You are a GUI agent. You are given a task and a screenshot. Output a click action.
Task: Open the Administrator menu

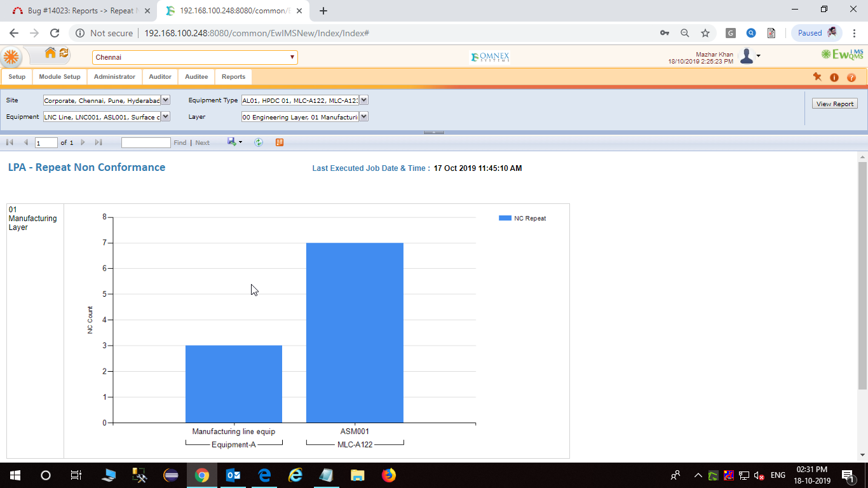[x=114, y=77]
